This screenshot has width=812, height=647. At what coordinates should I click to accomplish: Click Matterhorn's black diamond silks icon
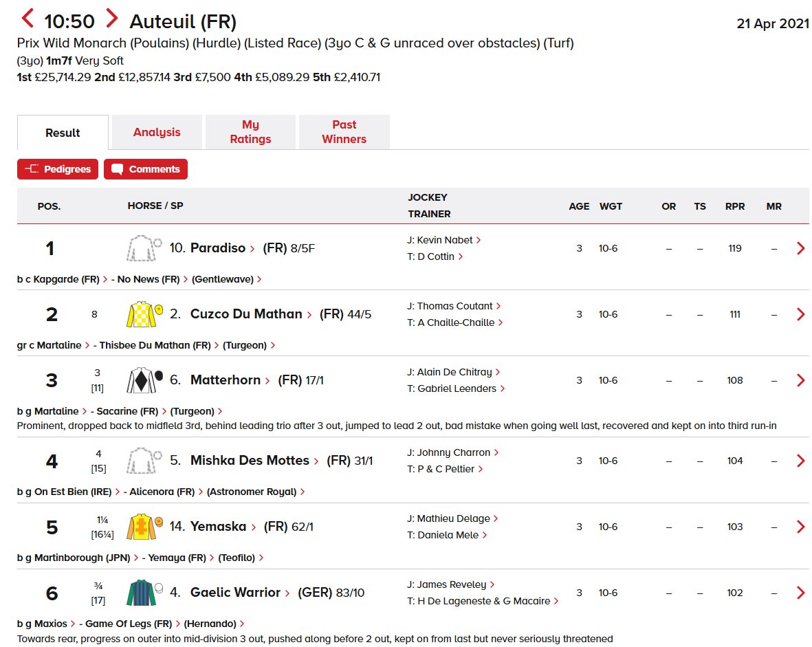[144, 380]
